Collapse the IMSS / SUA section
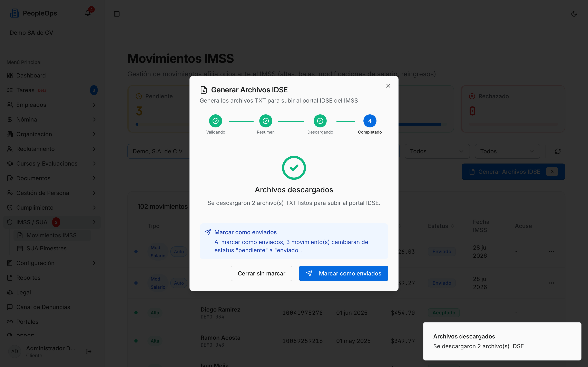 click(52, 222)
